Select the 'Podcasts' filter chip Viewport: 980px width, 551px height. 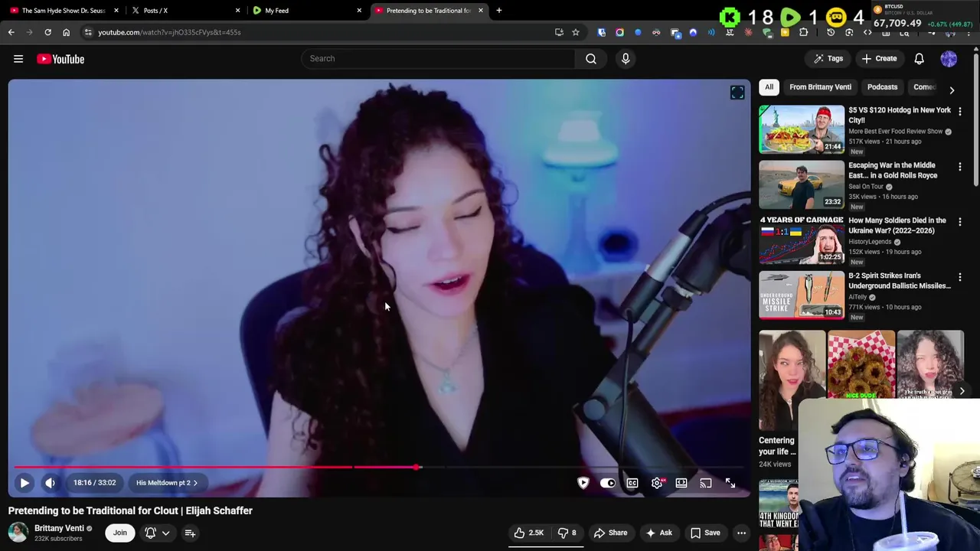tap(882, 87)
